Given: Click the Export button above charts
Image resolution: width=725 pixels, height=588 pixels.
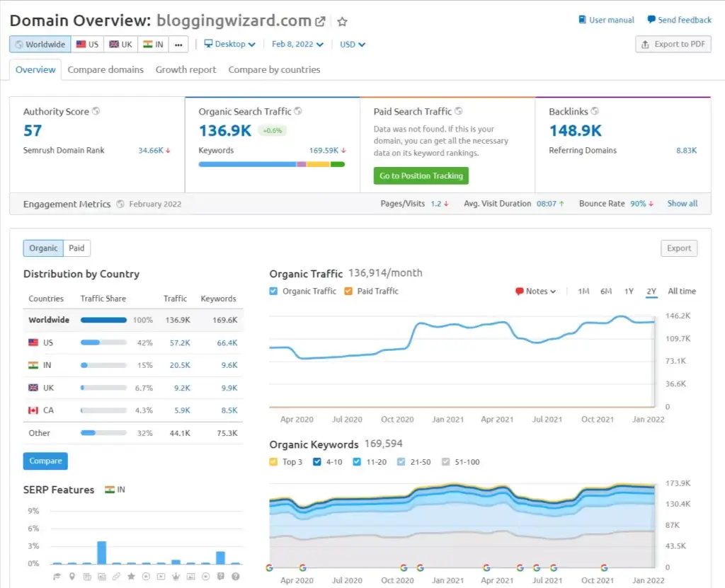Looking at the screenshot, I should [679, 248].
